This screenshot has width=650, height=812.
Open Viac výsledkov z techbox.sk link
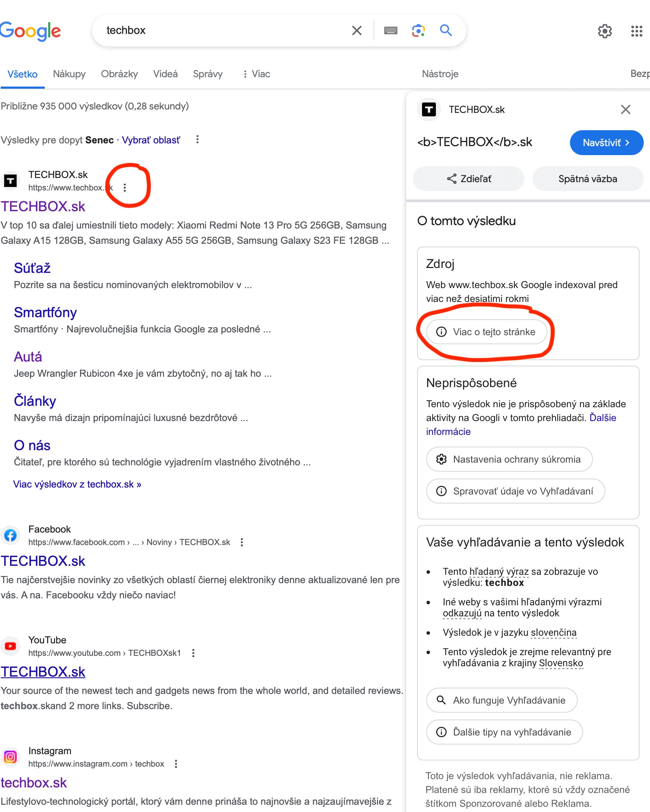tap(77, 484)
